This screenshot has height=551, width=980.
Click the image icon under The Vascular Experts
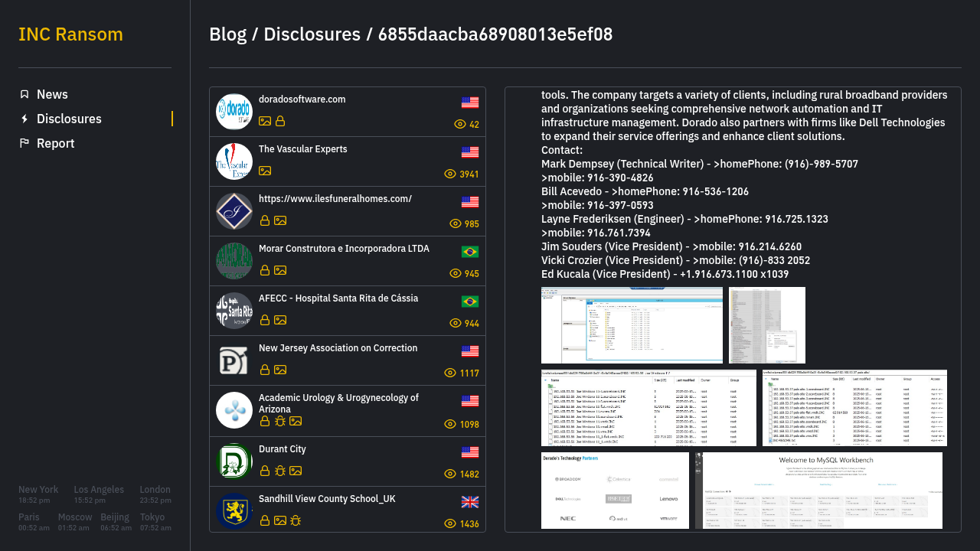coord(265,171)
